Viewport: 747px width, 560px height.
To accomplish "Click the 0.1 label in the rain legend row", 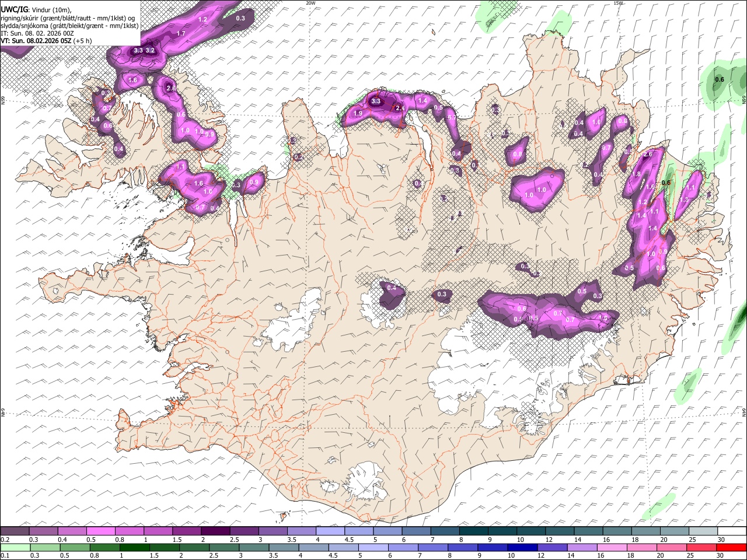I will click(5, 555).
